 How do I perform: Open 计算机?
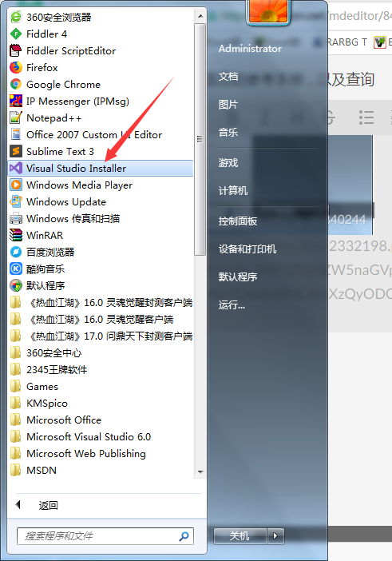click(233, 190)
